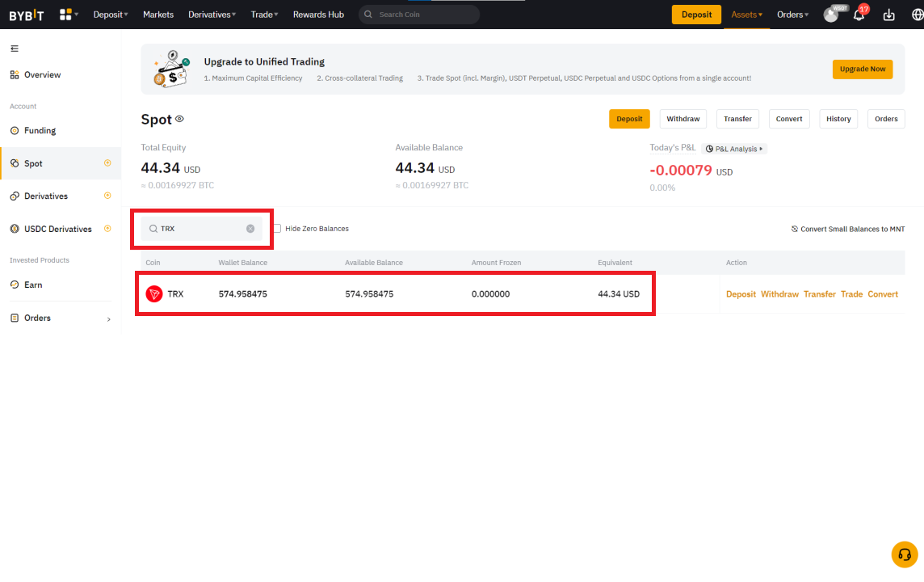Click the Spot Convert button

789,119
